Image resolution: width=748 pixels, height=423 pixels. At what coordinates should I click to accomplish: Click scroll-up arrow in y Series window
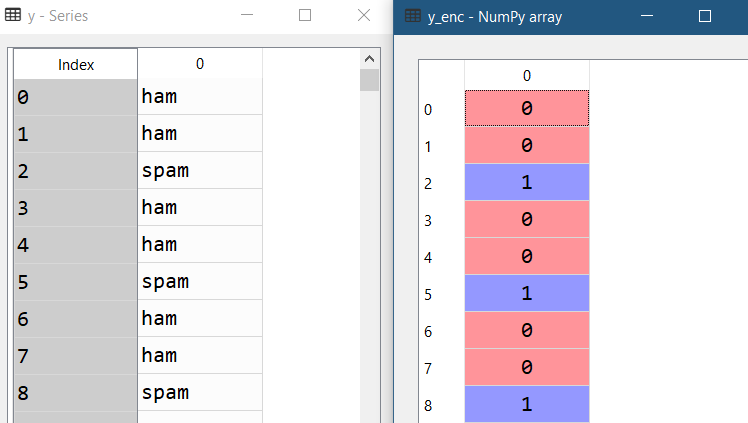369,59
